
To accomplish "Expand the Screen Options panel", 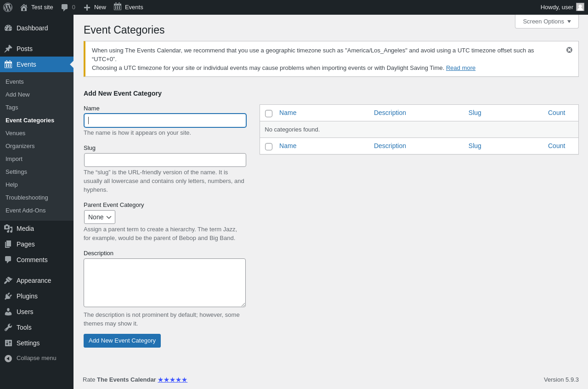I will [x=547, y=21].
